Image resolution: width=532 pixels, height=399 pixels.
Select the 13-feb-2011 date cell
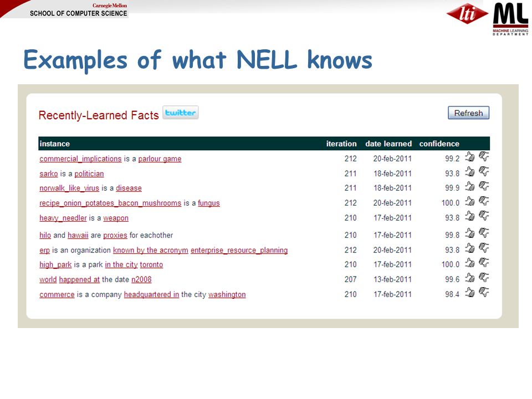(x=392, y=279)
